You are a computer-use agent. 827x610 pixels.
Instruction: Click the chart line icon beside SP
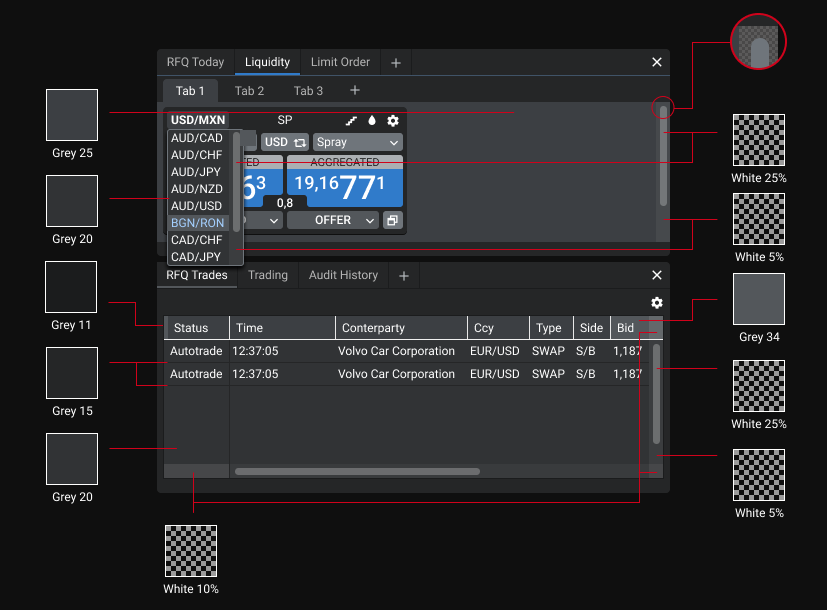[x=351, y=121]
